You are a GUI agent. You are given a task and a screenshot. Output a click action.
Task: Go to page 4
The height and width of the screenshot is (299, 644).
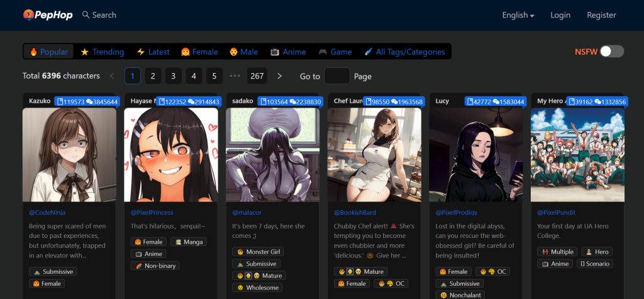[194, 76]
